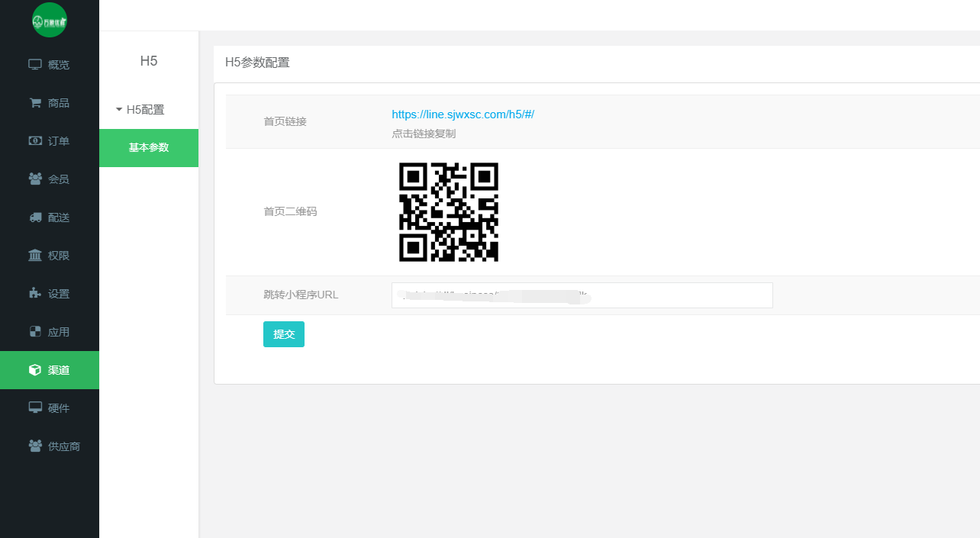
Task: Focus the 跳转小程序URL input field
Action: point(582,295)
